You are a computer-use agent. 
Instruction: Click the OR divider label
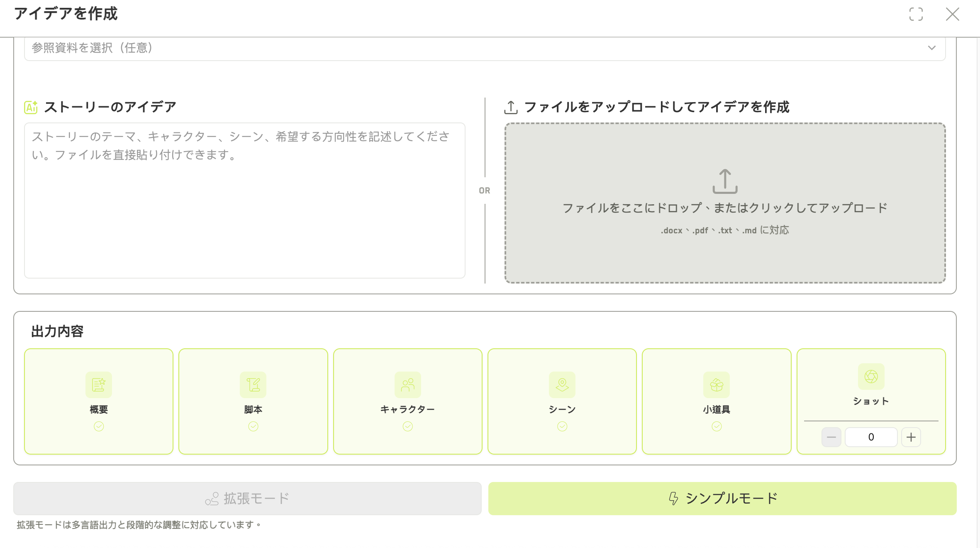tap(485, 191)
